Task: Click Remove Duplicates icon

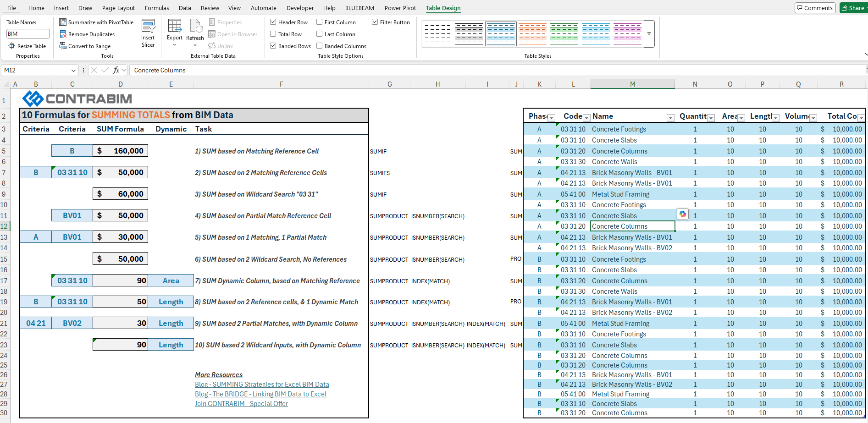Action: (63, 34)
